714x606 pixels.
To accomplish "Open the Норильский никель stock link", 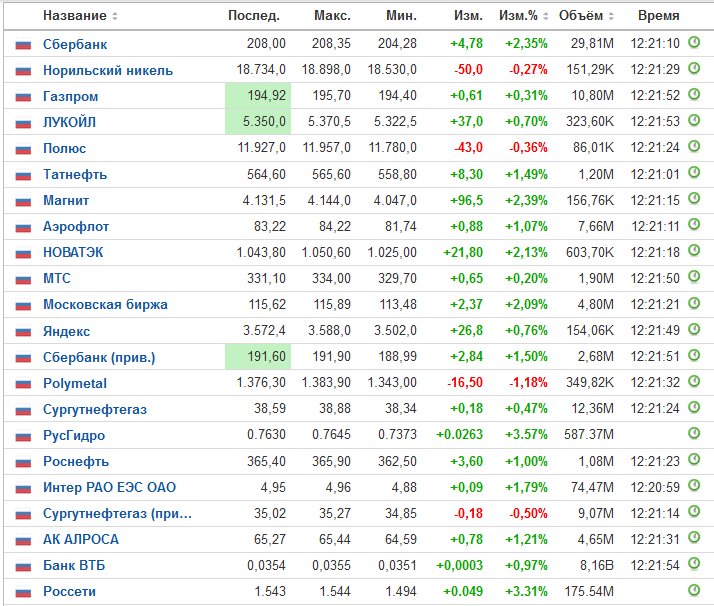I will (x=108, y=71).
